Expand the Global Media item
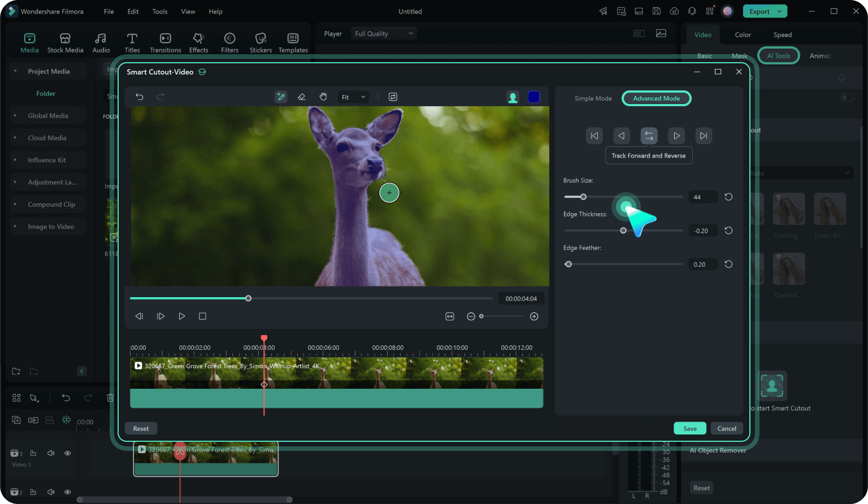 pos(15,115)
